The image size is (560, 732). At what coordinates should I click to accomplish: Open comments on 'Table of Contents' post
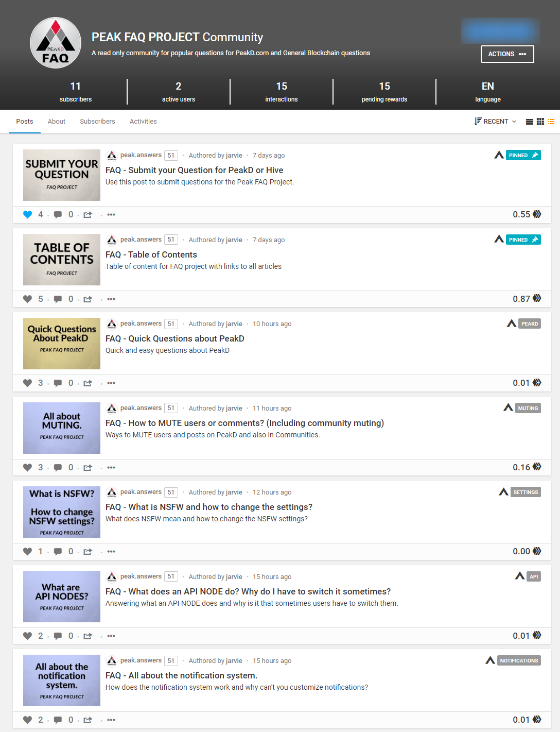click(x=58, y=299)
